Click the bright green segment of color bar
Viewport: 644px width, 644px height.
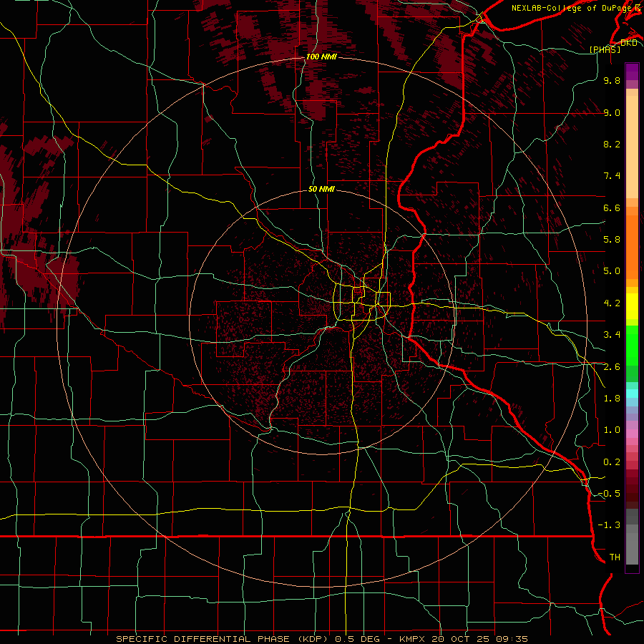coord(632,345)
